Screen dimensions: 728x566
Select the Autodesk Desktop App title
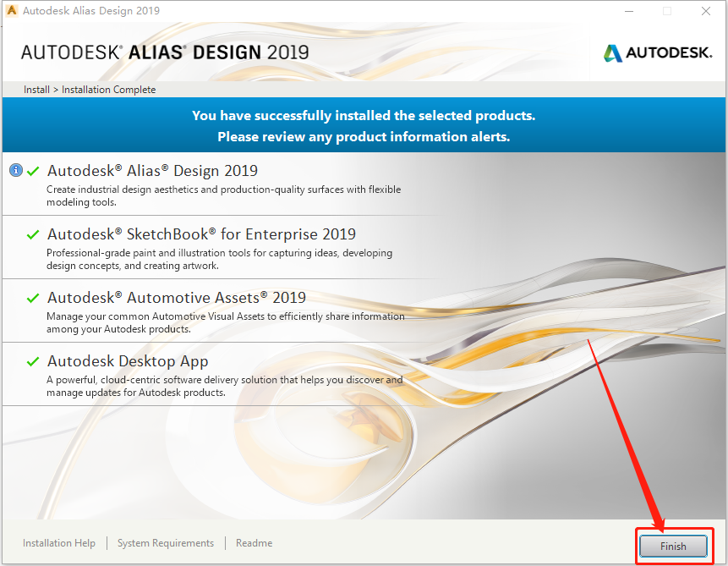tap(128, 361)
